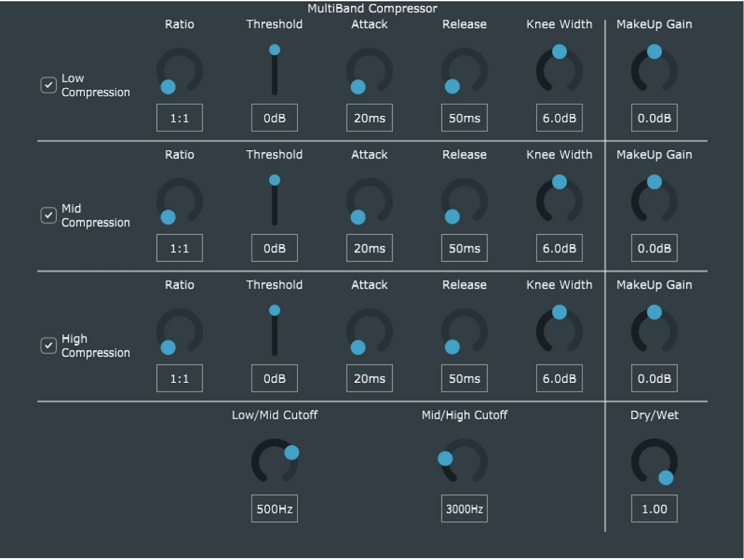Click the High band Release knob
744x560 pixels.
(x=464, y=331)
